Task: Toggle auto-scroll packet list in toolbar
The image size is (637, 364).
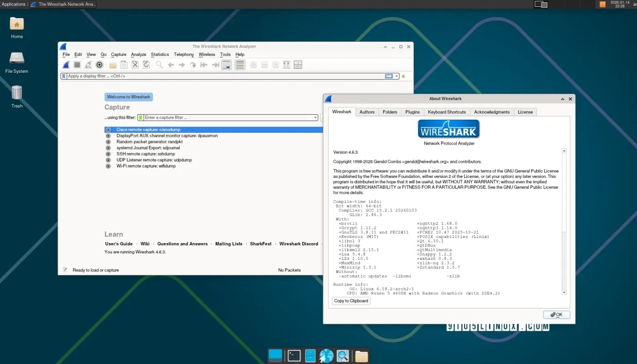Action: coord(226,65)
